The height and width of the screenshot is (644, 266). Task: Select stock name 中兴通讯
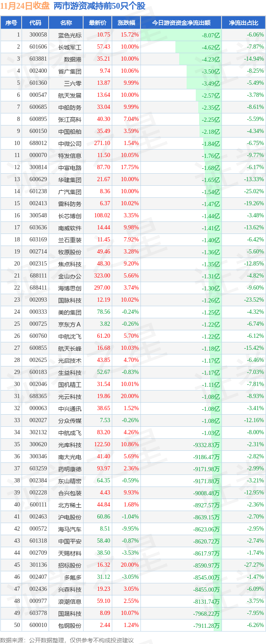point(70,408)
